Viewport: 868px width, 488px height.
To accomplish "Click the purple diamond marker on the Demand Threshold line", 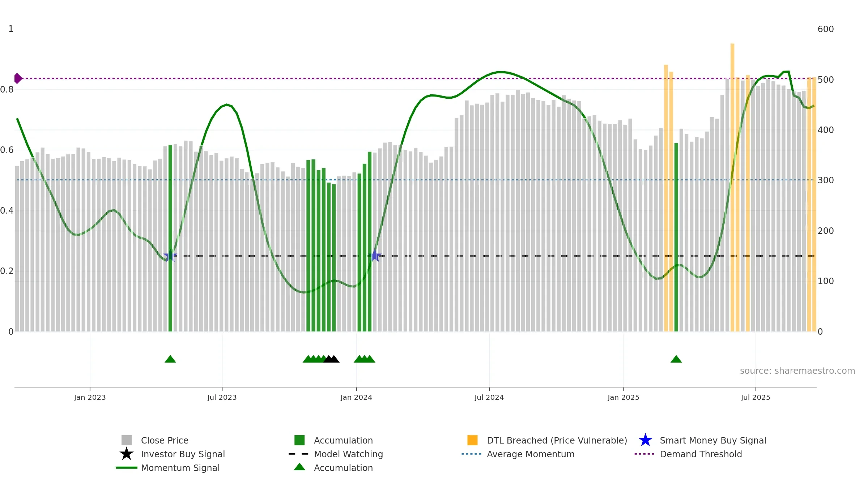I will (18, 78).
